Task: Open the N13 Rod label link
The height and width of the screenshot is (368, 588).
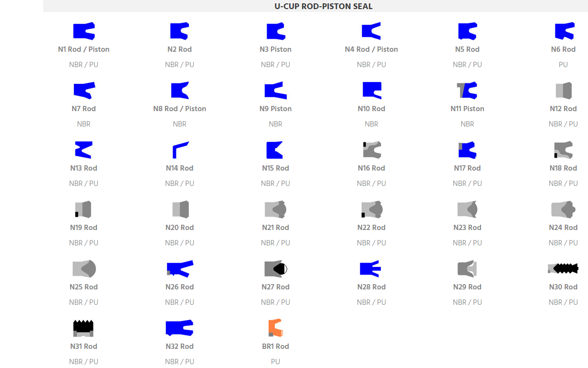Action: (83, 168)
